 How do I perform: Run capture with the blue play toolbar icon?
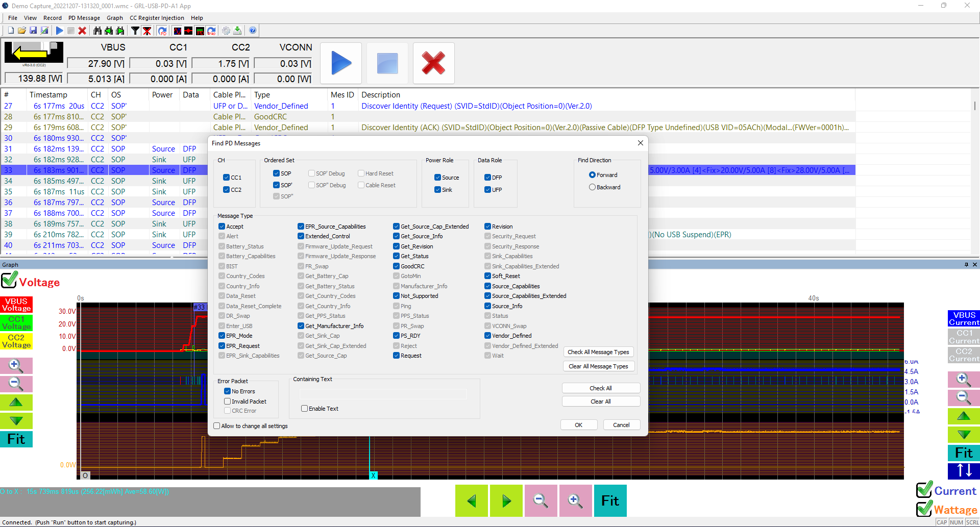coord(59,31)
